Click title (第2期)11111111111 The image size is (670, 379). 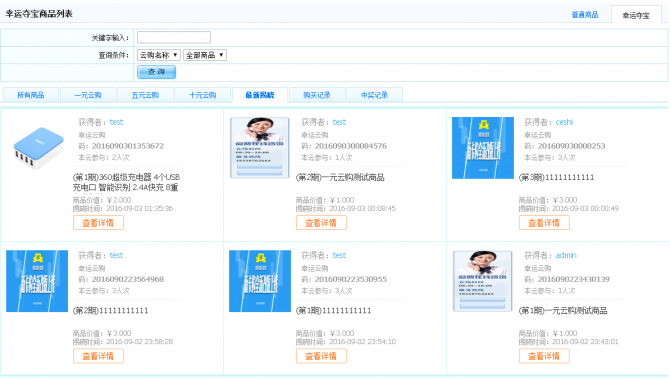pos(110,311)
